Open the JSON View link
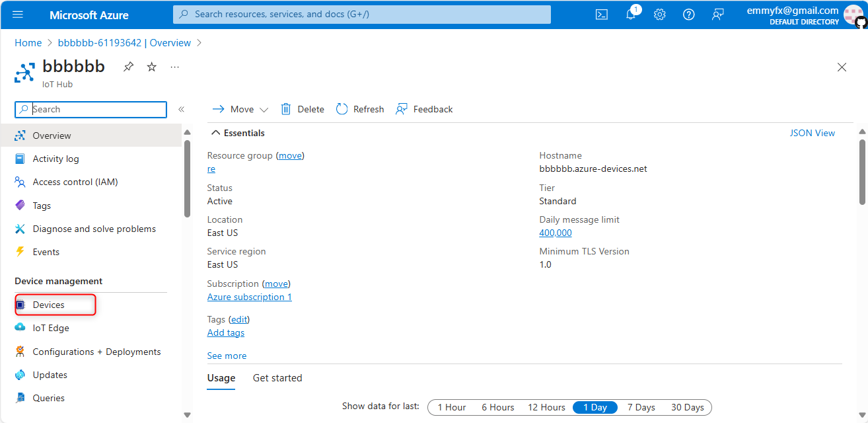The height and width of the screenshot is (423, 868). point(812,133)
